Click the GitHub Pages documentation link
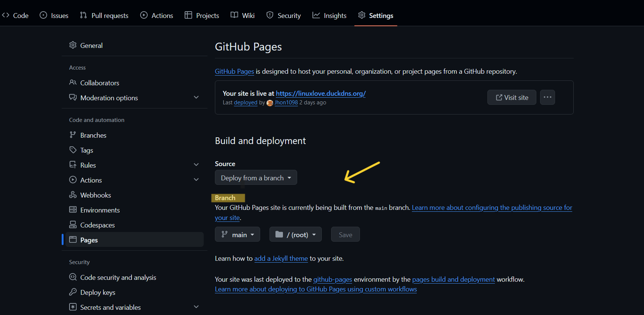This screenshot has height=315, width=644. (234, 71)
